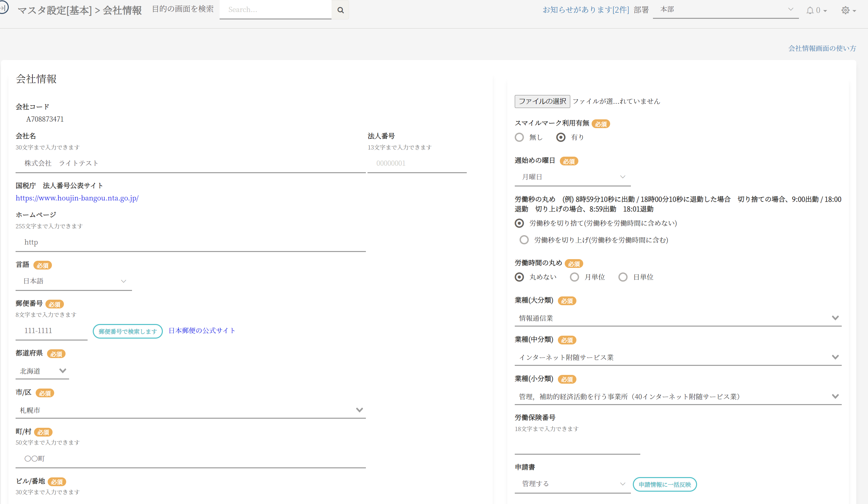Click the search magnifier icon
868x504 pixels.
(x=340, y=10)
